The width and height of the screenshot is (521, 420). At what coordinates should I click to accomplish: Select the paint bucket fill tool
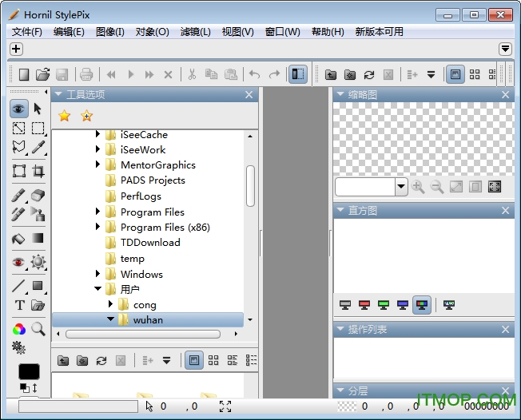[x=18, y=239]
